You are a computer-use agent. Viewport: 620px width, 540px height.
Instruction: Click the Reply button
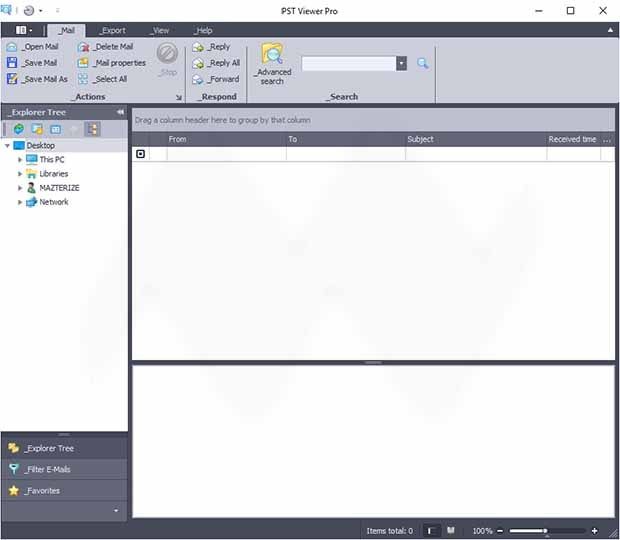(211, 47)
